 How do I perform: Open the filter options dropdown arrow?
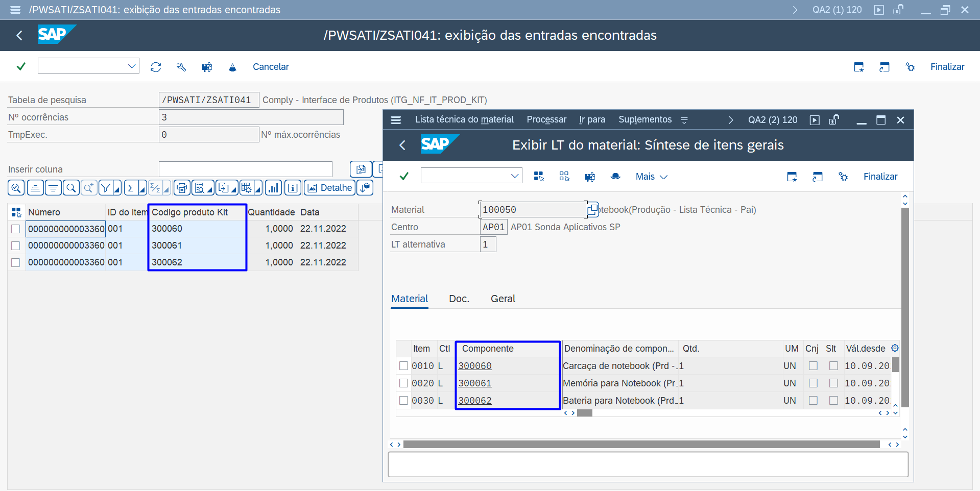[117, 189]
